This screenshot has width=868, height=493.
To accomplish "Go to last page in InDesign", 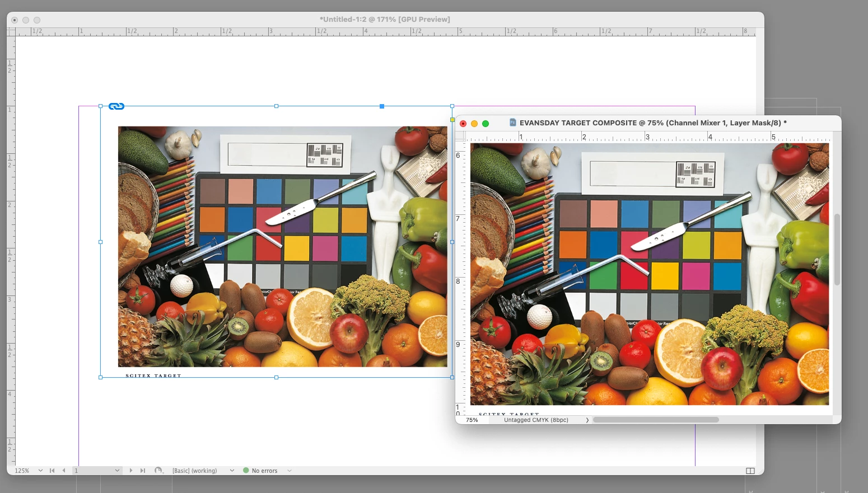I will (143, 471).
